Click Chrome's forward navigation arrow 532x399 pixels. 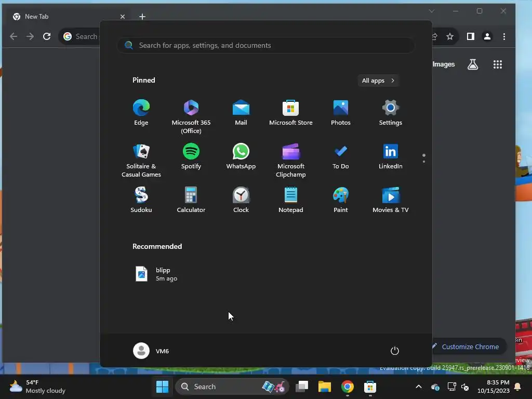30,36
